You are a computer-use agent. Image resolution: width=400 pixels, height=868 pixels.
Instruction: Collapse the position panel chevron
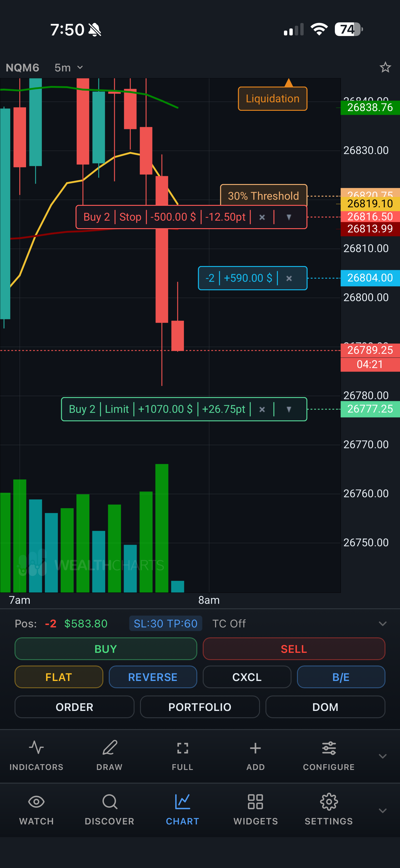pos(382,623)
